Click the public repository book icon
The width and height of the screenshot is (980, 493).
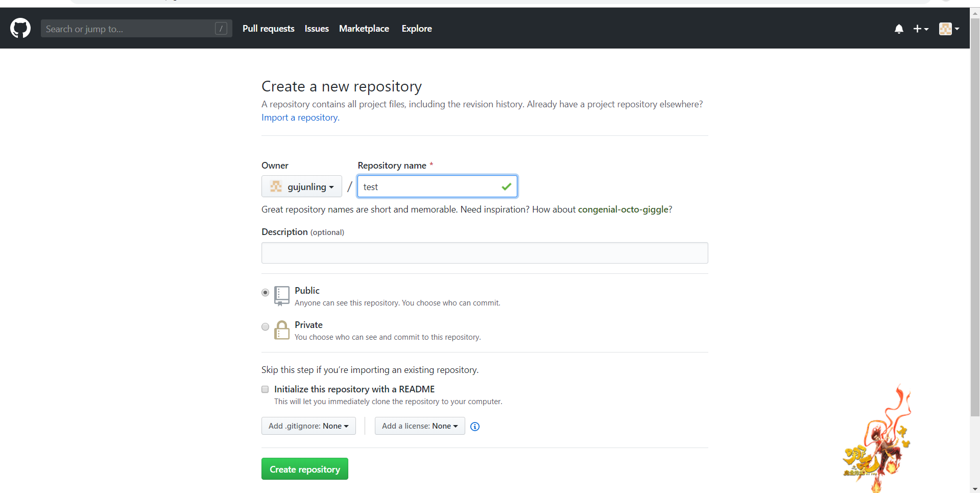coord(281,296)
